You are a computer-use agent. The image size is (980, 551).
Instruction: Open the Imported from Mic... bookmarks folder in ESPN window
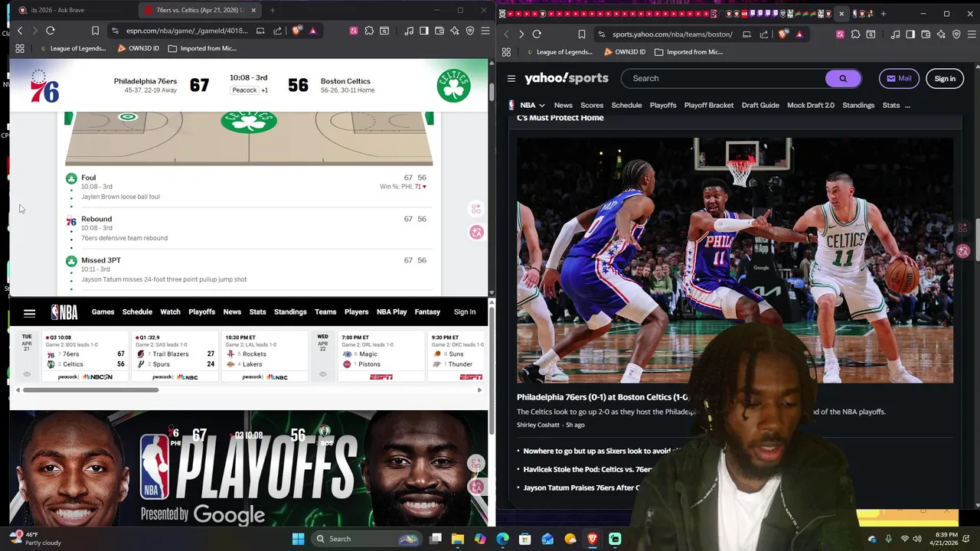coord(202,48)
